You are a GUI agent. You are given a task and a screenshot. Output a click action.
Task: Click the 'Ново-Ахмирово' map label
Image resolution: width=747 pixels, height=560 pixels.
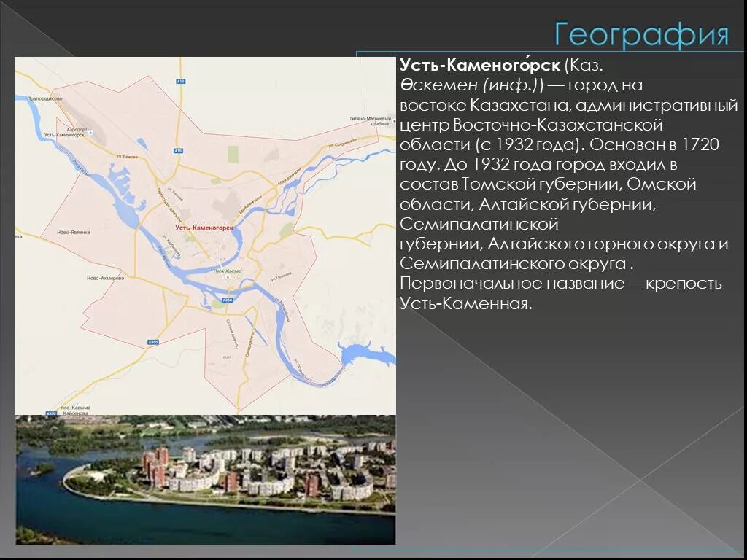coord(105,278)
